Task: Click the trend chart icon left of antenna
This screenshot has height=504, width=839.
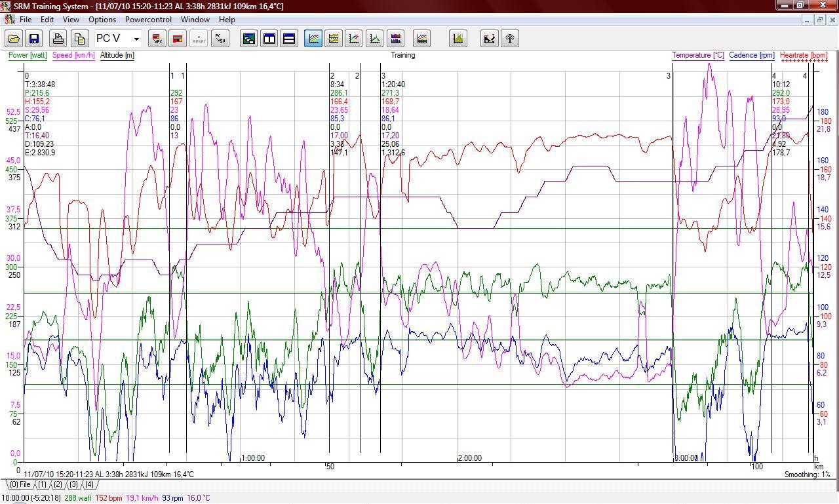Action: [x=489, y=39]
